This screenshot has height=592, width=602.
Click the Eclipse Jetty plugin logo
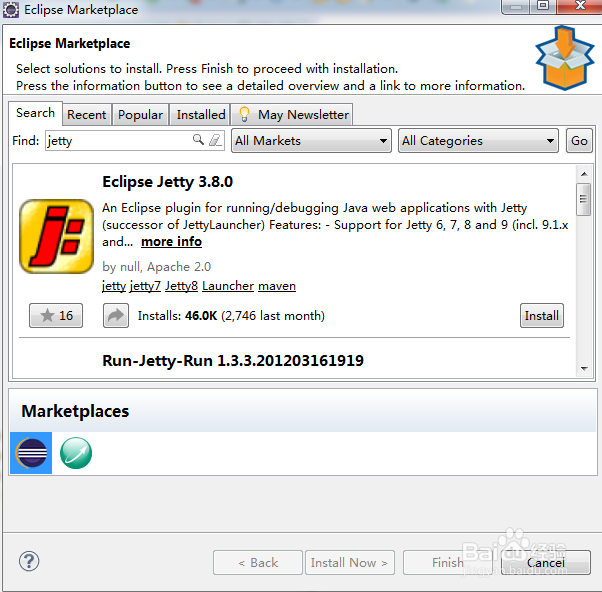56,236
